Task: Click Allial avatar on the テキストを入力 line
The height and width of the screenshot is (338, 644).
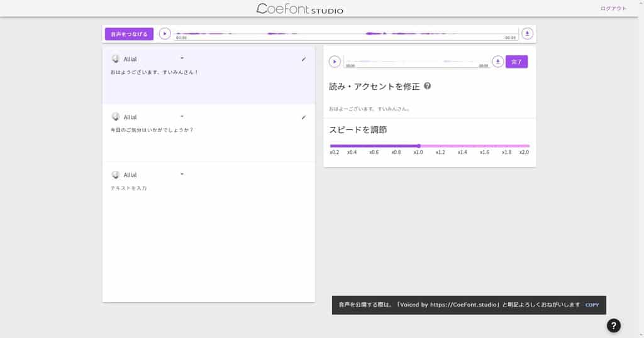Action: point(116,175)
